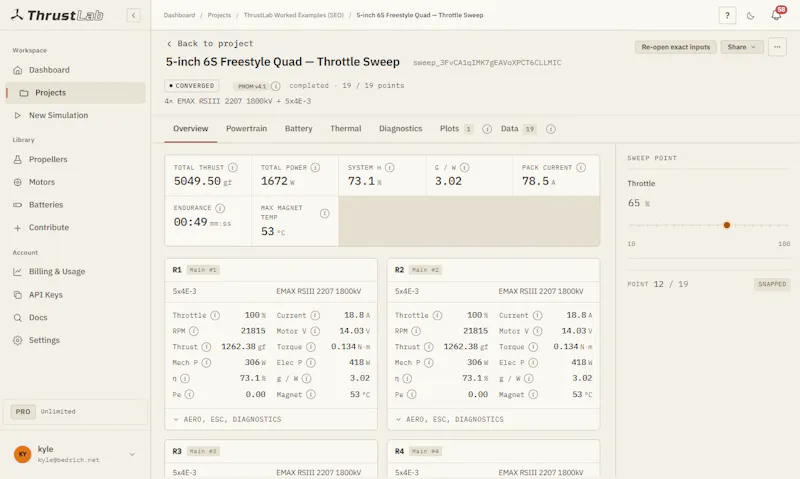The width and height of the screenshot is (800, 479).
Task: Open API Keys page
Action: 76,295
